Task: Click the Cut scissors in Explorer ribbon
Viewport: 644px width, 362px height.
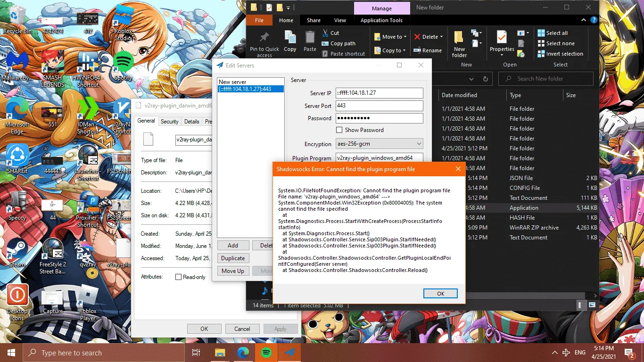Action: click(x=330, y=33)
